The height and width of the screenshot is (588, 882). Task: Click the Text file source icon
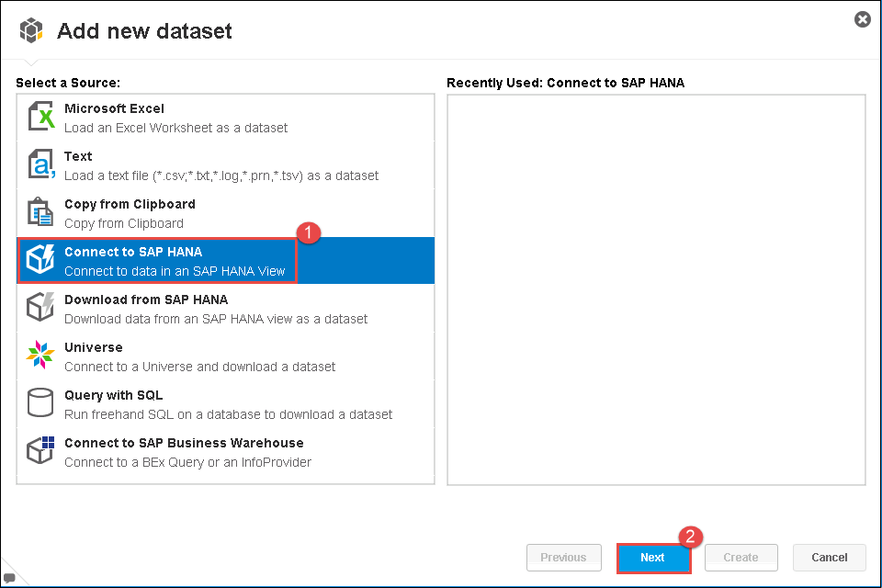pyautogui.click(x=41, y=165)
